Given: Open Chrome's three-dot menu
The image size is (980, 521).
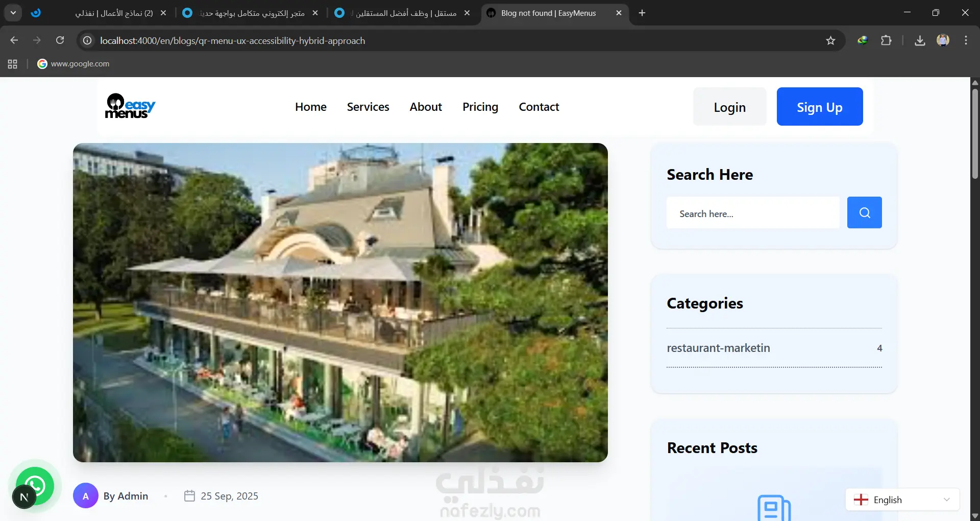Looking at the screenshot, I should coord(966,40).
